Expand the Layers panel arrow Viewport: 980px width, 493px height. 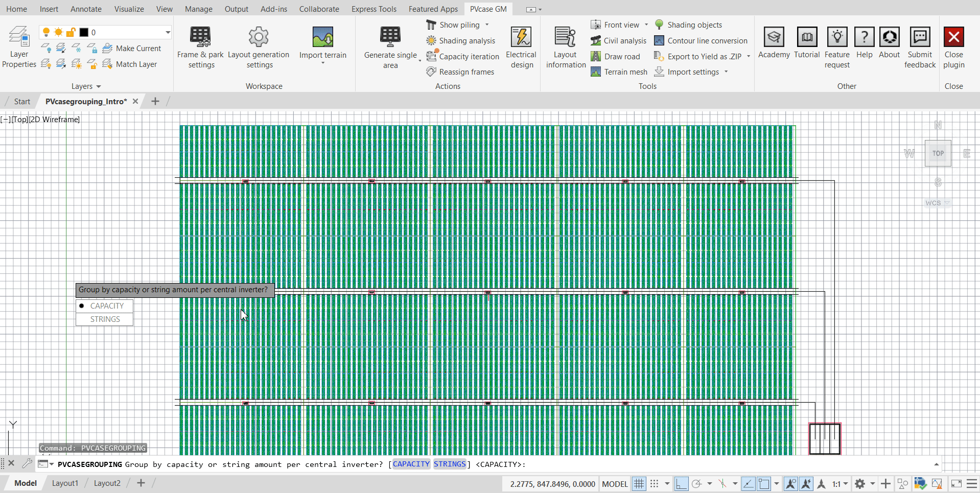click(x=99, y=87)
